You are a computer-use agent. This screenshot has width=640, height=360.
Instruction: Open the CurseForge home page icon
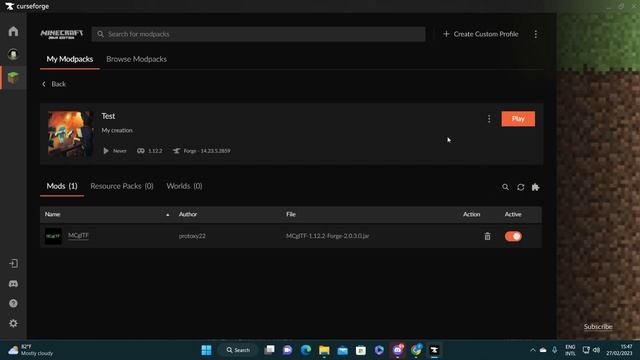click(13, 31)
